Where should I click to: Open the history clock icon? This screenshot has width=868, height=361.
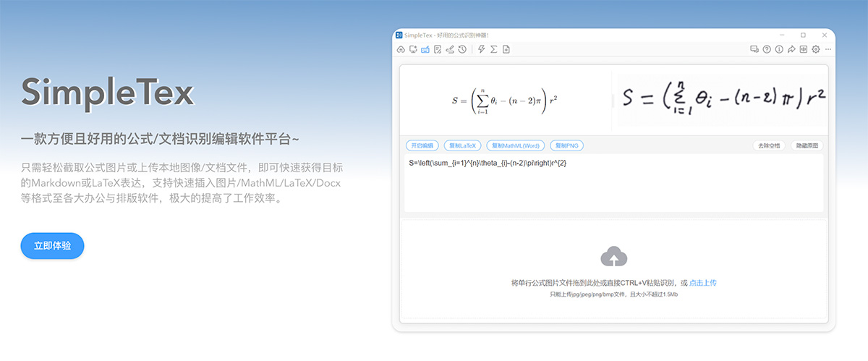point(462,49)
